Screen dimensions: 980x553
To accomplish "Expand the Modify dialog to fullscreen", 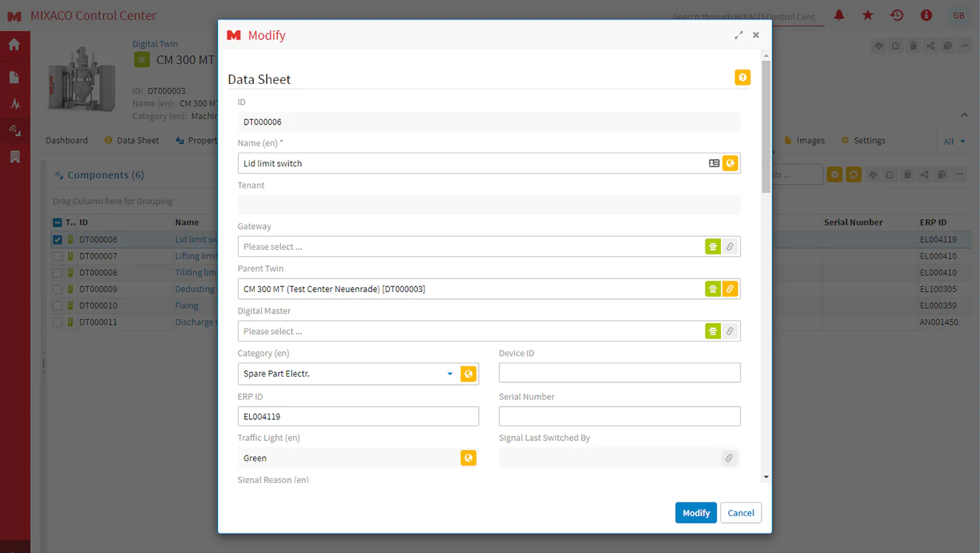I will [738, 35].
